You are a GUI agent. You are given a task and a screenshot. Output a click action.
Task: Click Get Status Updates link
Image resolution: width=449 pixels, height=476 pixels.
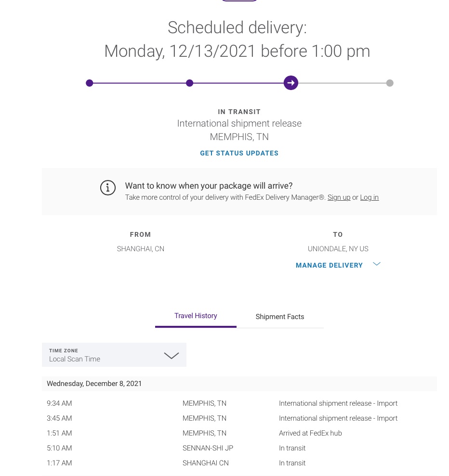(239, 153)
